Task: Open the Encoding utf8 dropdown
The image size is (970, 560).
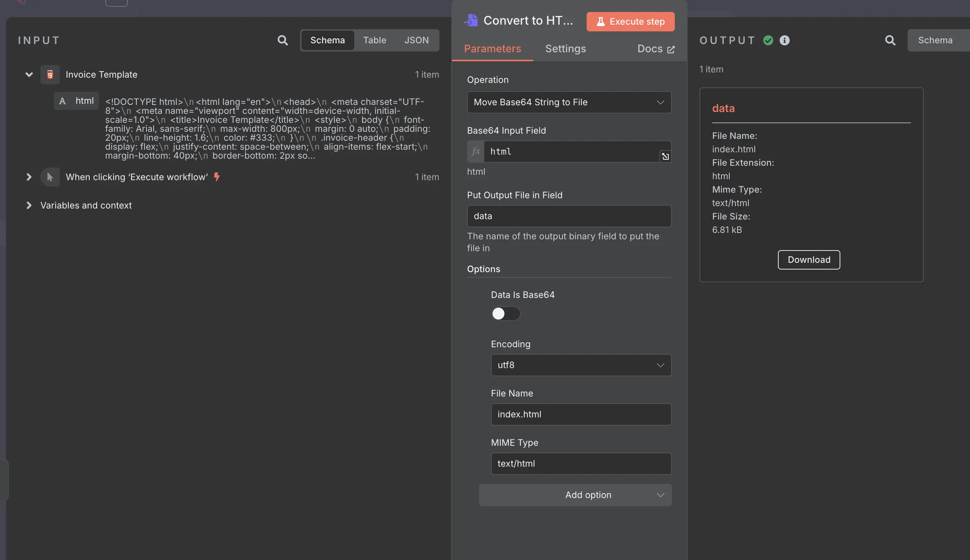Action: tap(581, 365)
